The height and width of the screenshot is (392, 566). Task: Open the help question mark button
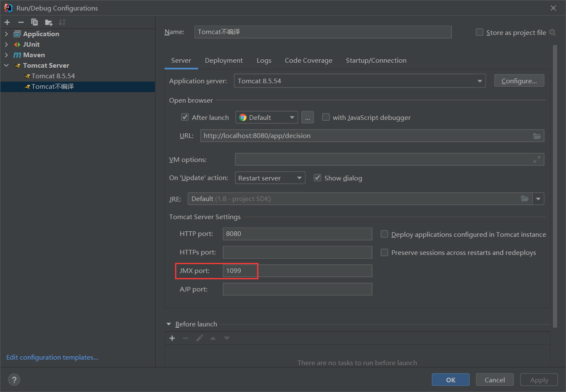click(x=14, y=380)
